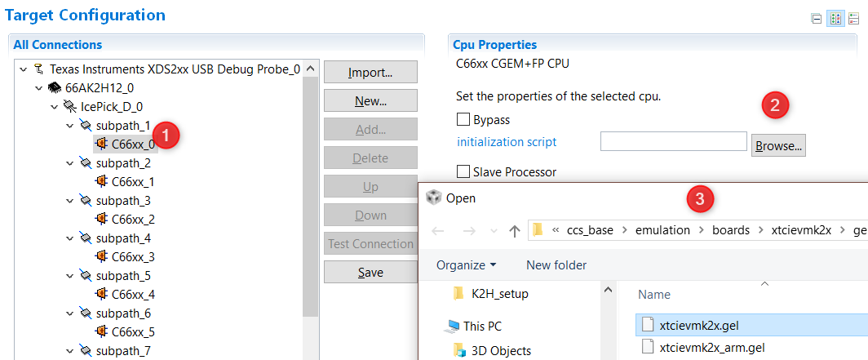The image size is (868, 360).
Task: Open the Organize dropdown menu
Action: point(466,265)
